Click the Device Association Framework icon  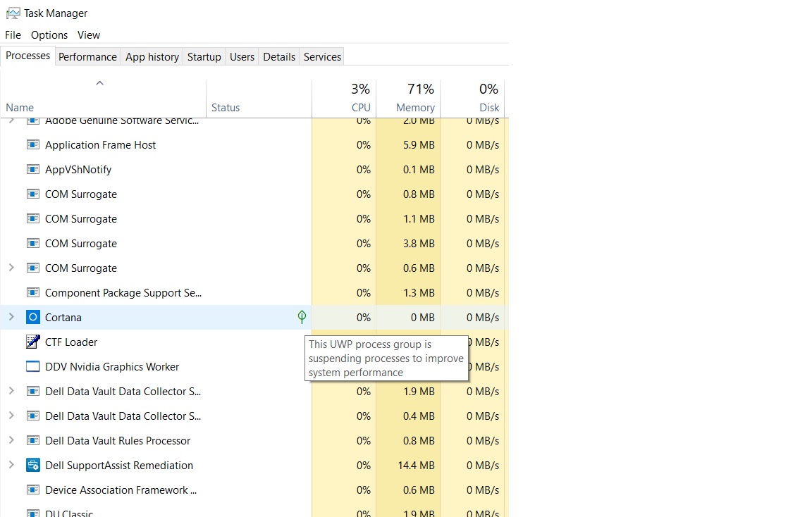[x=33, y=490]
